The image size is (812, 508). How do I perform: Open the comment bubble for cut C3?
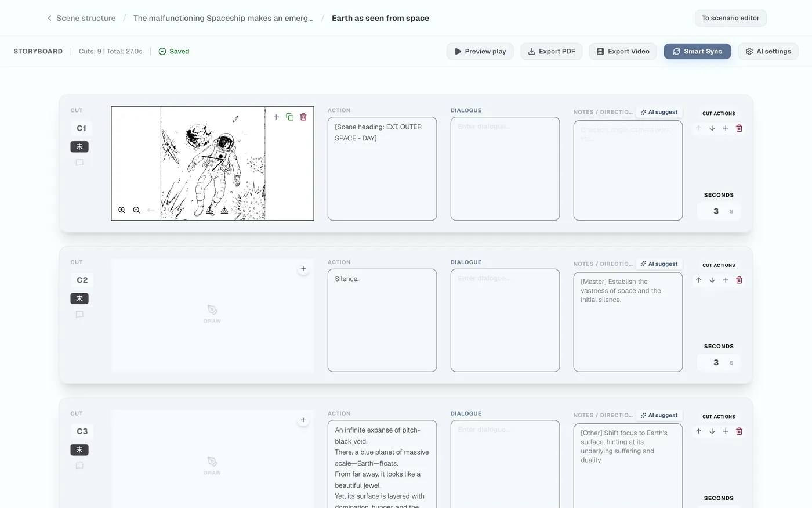point(79,466)
